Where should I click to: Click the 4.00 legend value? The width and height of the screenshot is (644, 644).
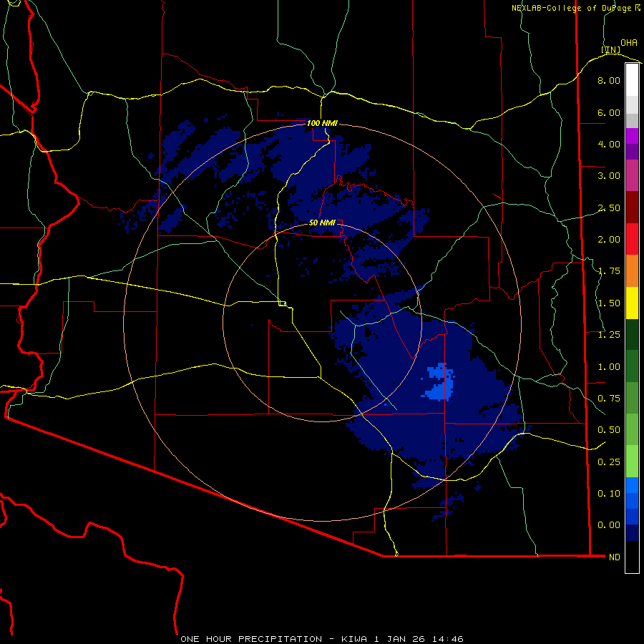pos(609,144)
